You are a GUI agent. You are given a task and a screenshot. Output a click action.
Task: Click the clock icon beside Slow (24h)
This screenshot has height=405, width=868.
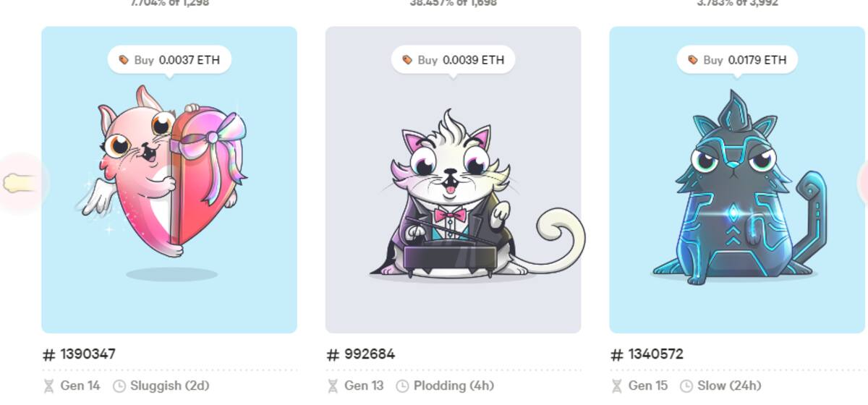tap(687, 386)
